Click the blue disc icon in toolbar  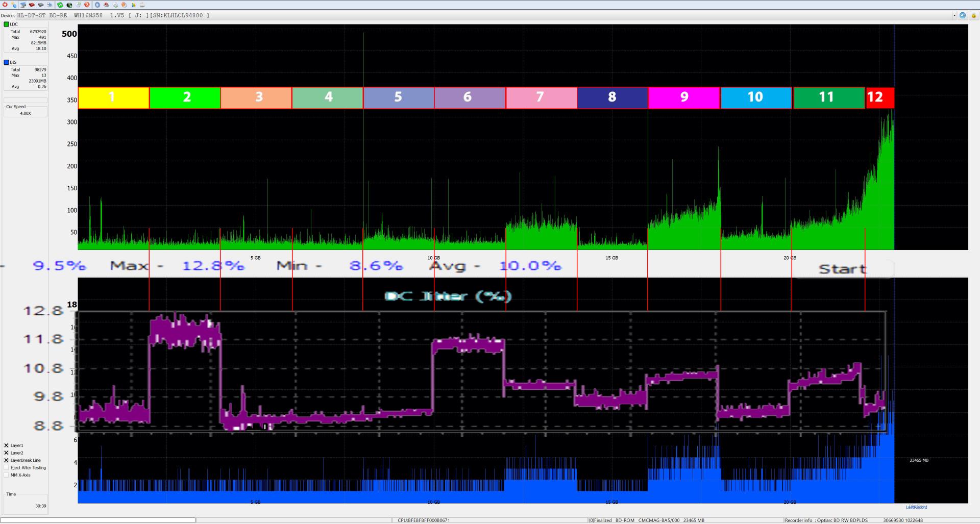[x=97, y=5]
